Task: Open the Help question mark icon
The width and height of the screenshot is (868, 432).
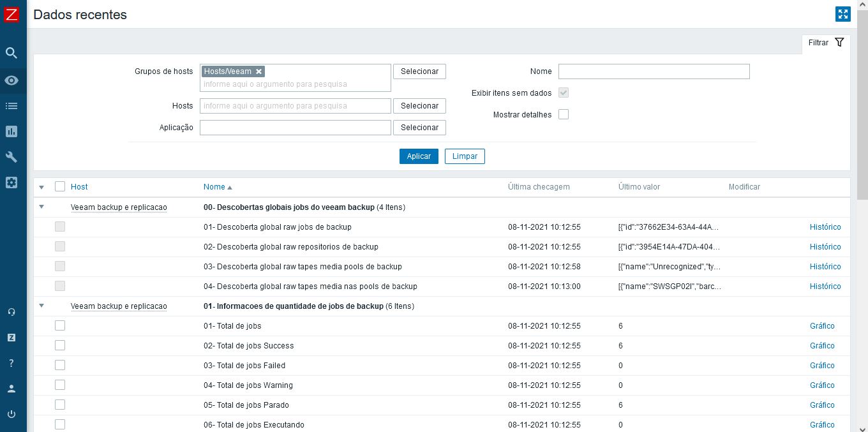Action: (x=11, y=363)
